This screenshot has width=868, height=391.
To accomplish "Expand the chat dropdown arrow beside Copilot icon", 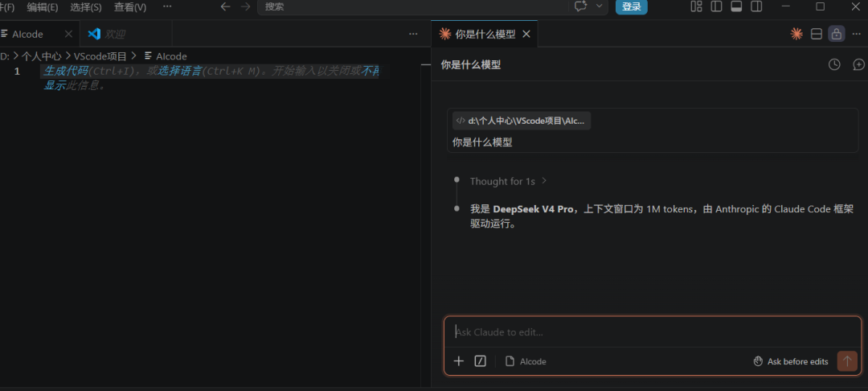I will 599,6.
